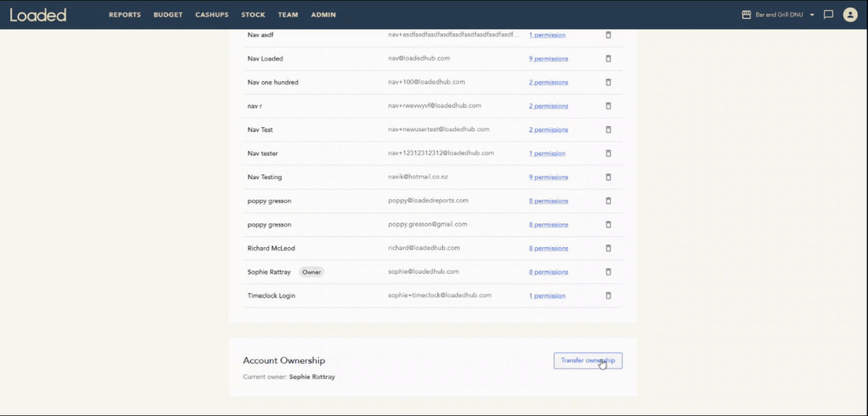This screenshot has width=868, height=416.
Task: Click the Owner badge next to Sophie Rattray
Action: pyautogui.click(x=312, y=272)
